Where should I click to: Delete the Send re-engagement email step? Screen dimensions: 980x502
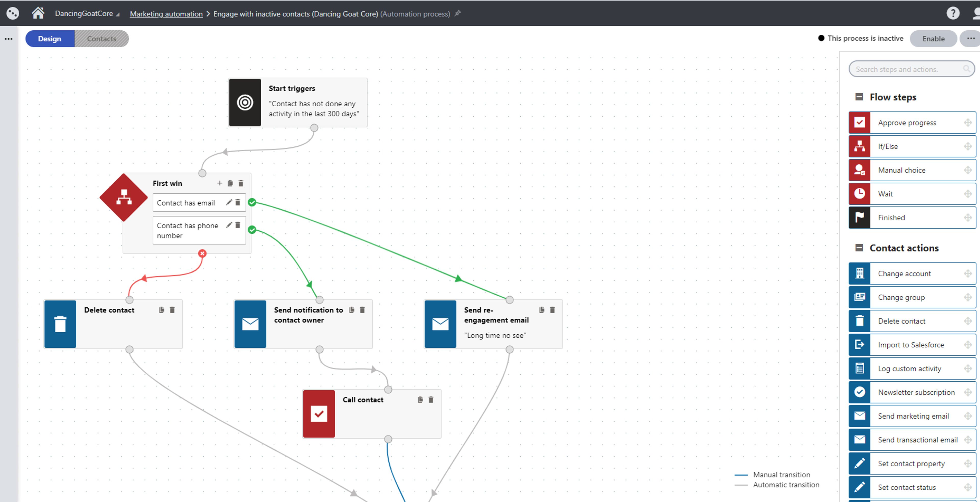tap(552, 310)
